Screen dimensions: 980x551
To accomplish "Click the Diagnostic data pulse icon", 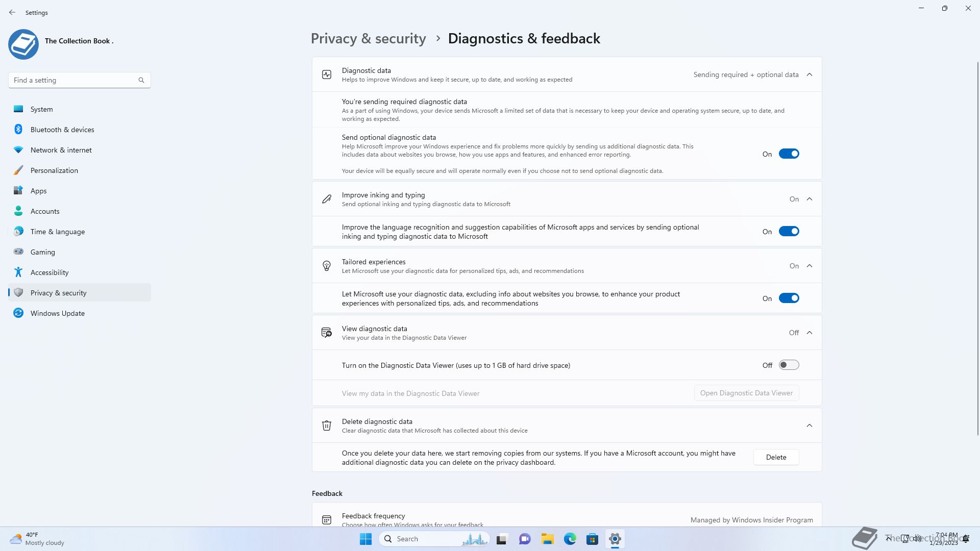I will (x=327, y=74).
